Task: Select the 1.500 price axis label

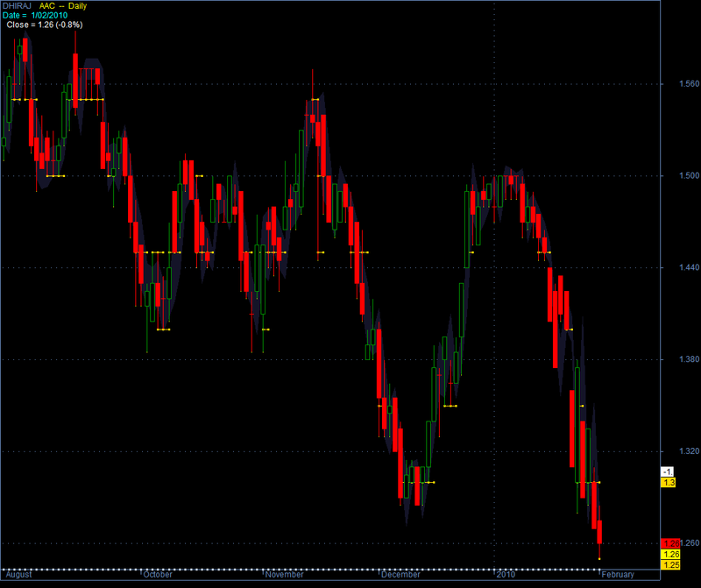Action: click(689, 176)
